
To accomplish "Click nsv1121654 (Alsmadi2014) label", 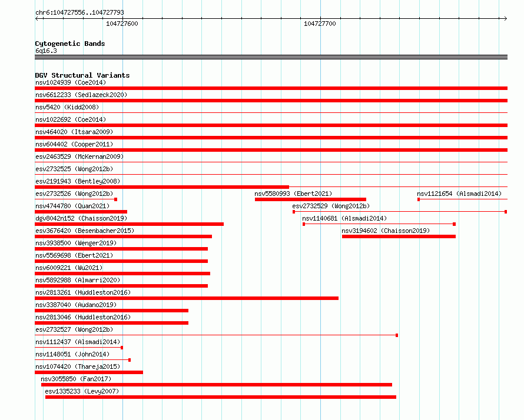I will click(459, 194).
